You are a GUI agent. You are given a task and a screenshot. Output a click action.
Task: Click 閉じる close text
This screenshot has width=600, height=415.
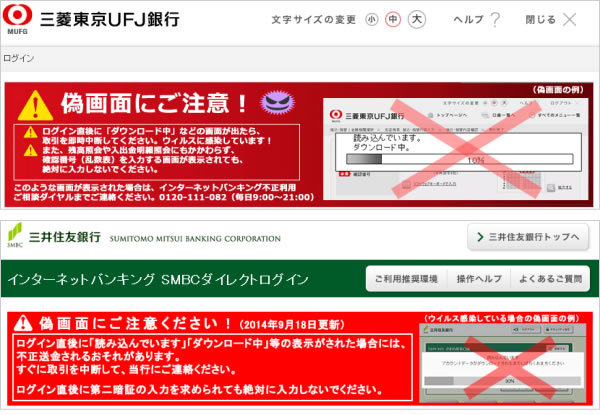[540, 20]
